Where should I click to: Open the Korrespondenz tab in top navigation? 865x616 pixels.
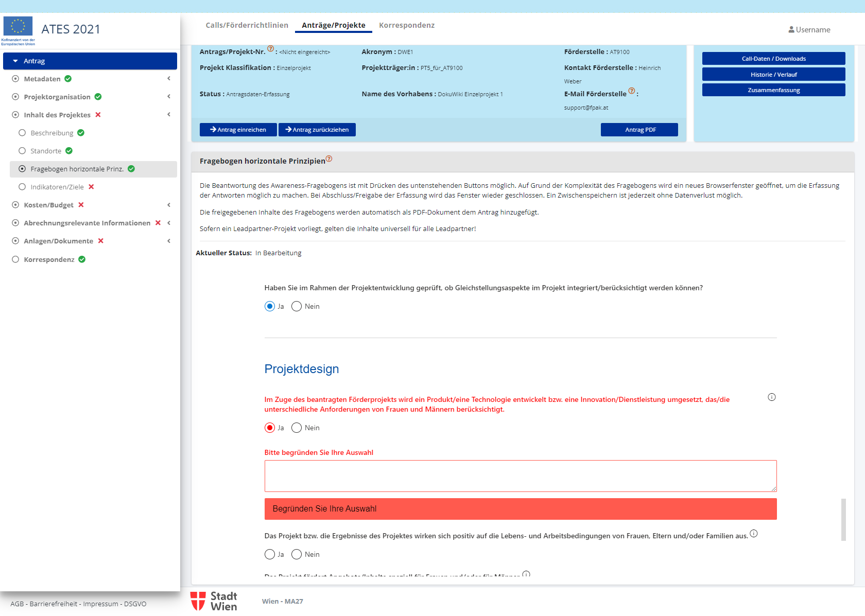coord(406,25)
